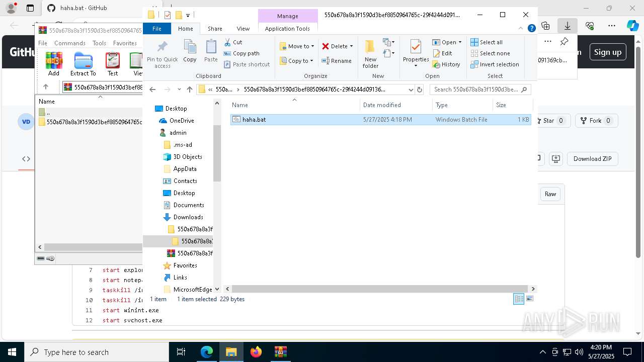Click WinRAR Test toolbar icon
644x362 pixels.
[x=113, y=64]
